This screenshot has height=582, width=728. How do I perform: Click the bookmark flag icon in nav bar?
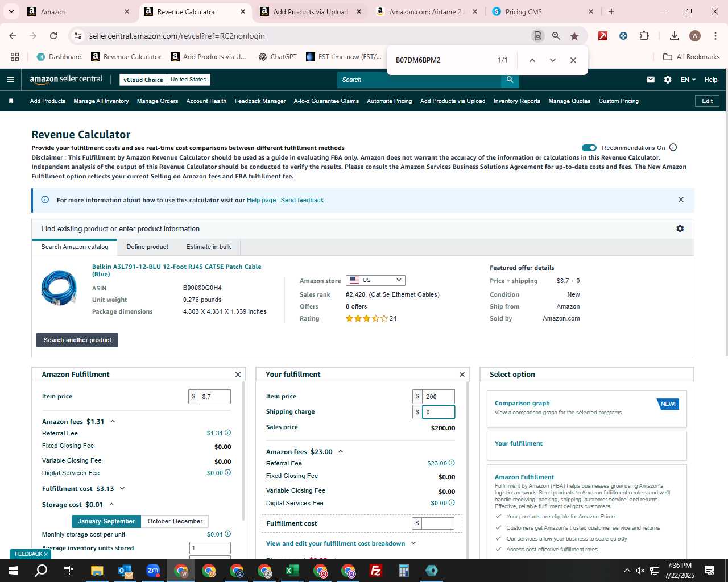[x=11, y=101]
